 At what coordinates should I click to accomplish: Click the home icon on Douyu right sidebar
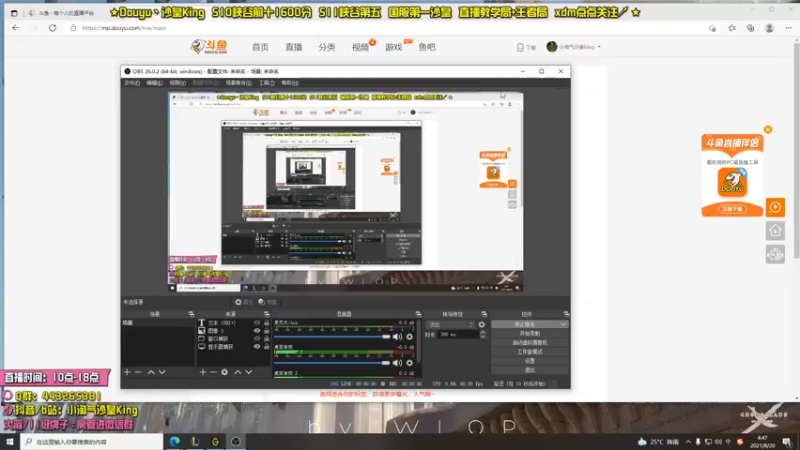(775, 231)
